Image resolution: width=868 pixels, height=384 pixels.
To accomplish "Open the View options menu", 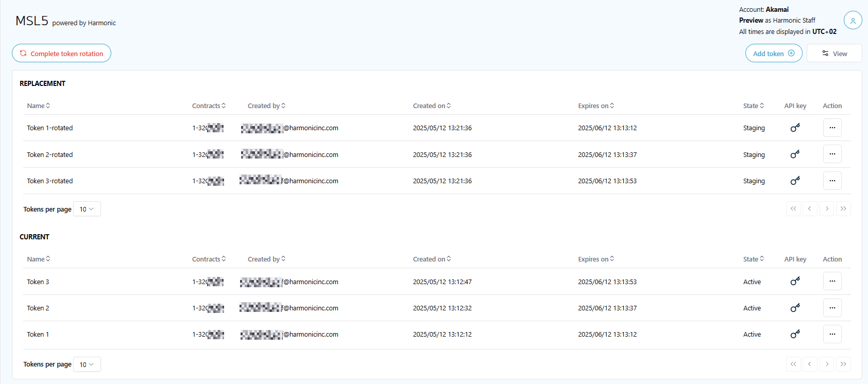I will click(x=834, y=54).
